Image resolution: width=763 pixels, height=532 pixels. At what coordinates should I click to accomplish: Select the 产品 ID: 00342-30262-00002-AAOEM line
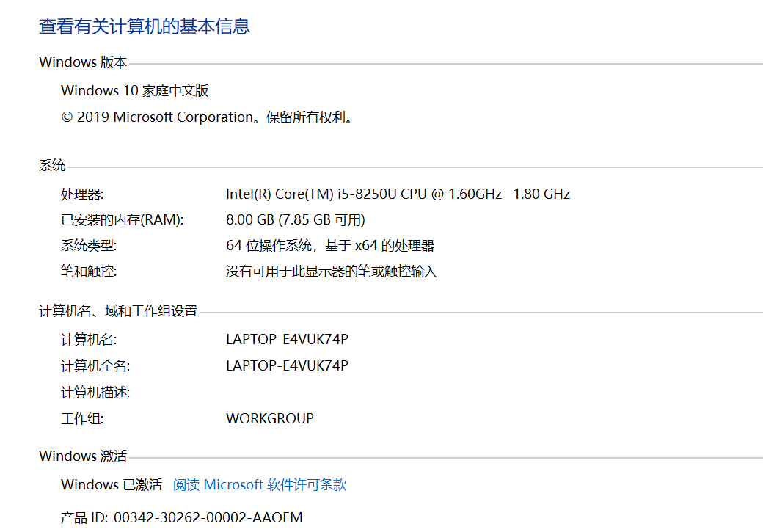181,517
